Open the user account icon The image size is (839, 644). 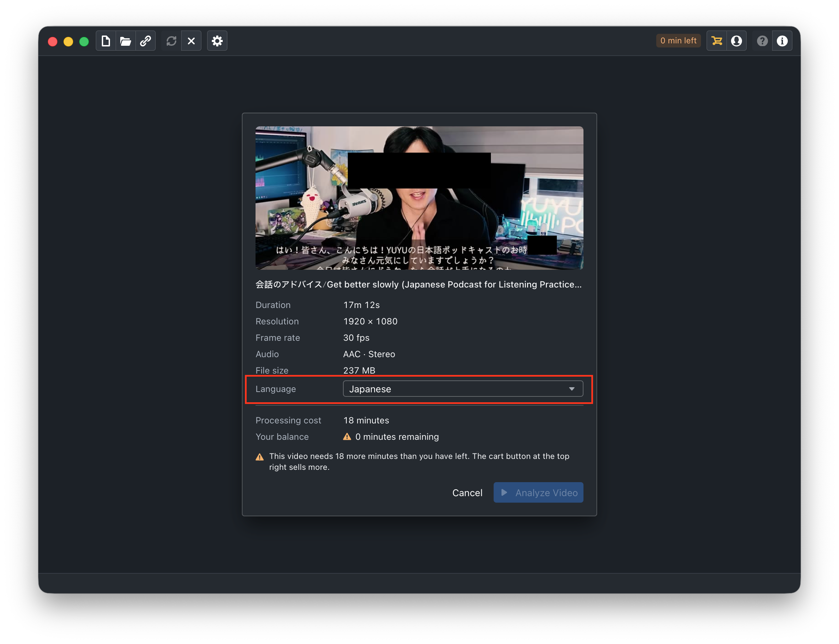(x=736, y=41)
